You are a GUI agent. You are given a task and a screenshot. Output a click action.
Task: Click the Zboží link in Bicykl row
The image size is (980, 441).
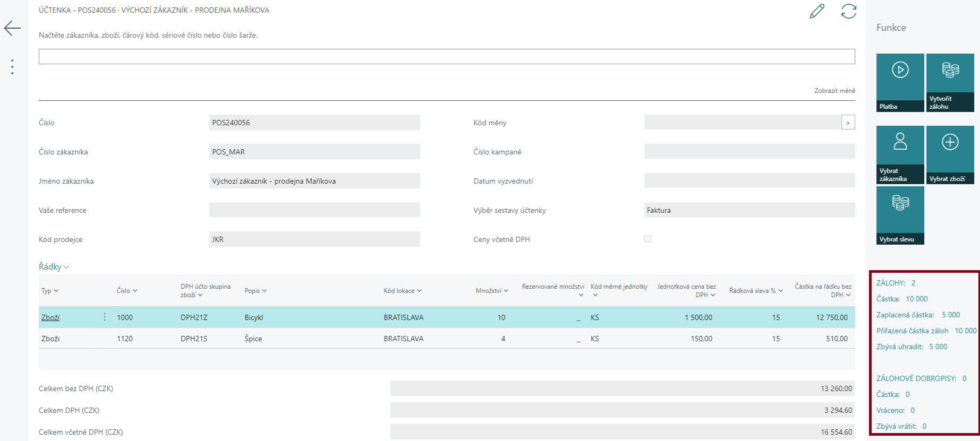click(x=50, y=317)
